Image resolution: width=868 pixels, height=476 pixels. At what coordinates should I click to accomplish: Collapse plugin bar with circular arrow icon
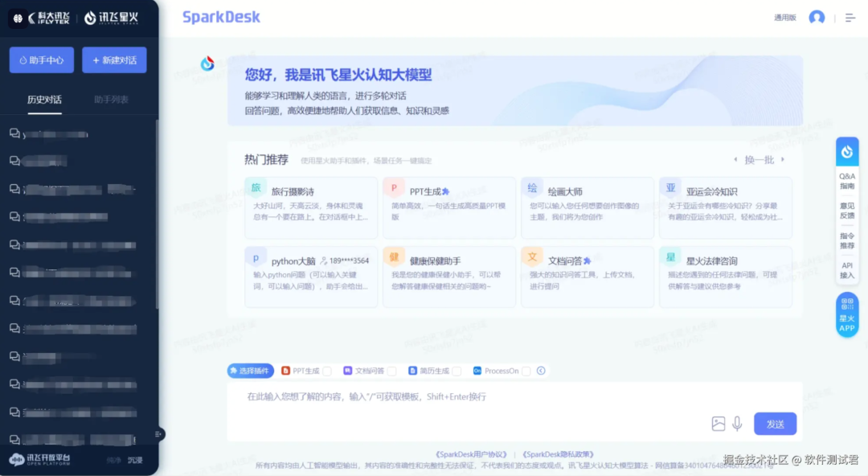[x=541, y=371]
